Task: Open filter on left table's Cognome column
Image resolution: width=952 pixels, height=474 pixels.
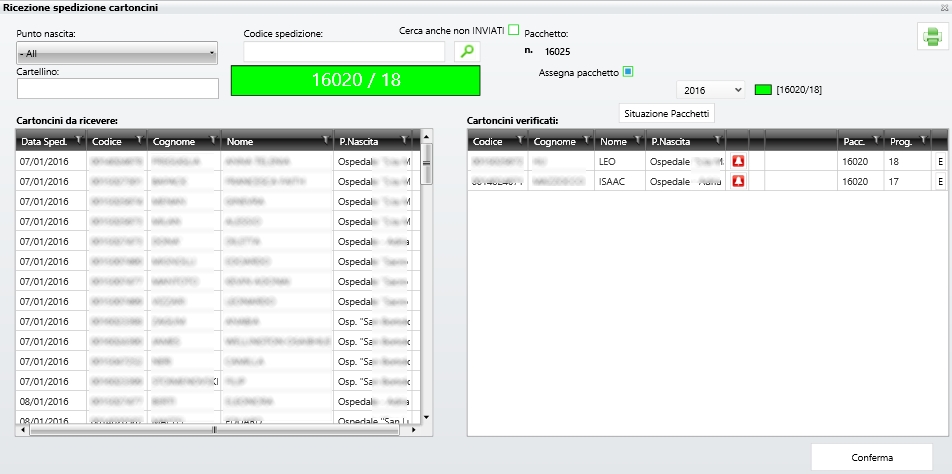Action: pos(215,141)
